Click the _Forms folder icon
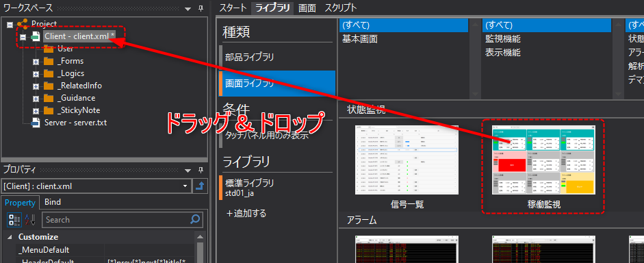644x263 pixels. point(49,62)
